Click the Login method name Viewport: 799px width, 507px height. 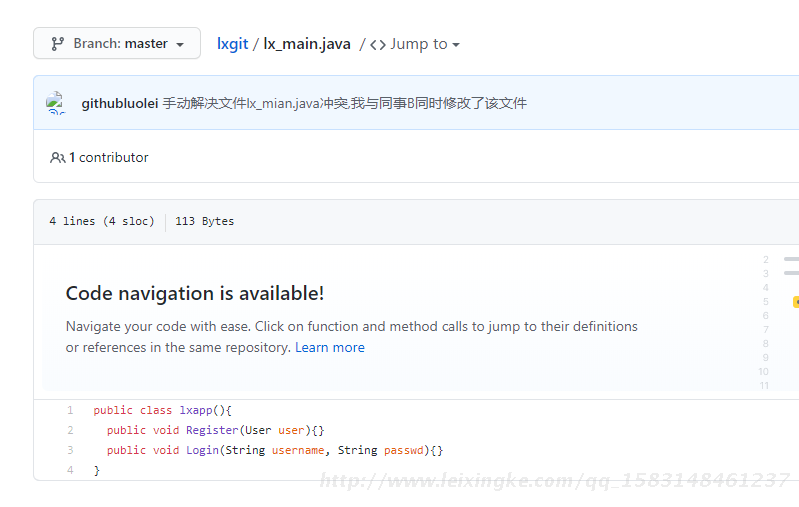(x=202, y=450)
